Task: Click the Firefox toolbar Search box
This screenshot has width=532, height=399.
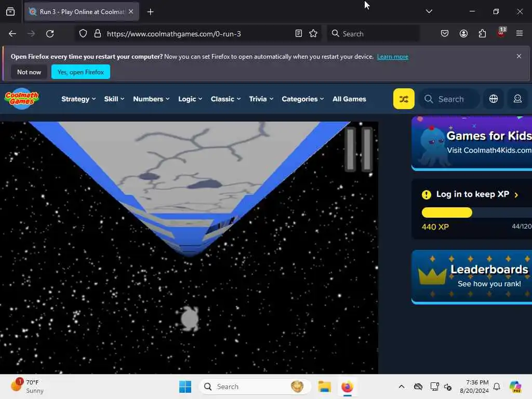Action: pyautogui.click(x=373, y=34)
